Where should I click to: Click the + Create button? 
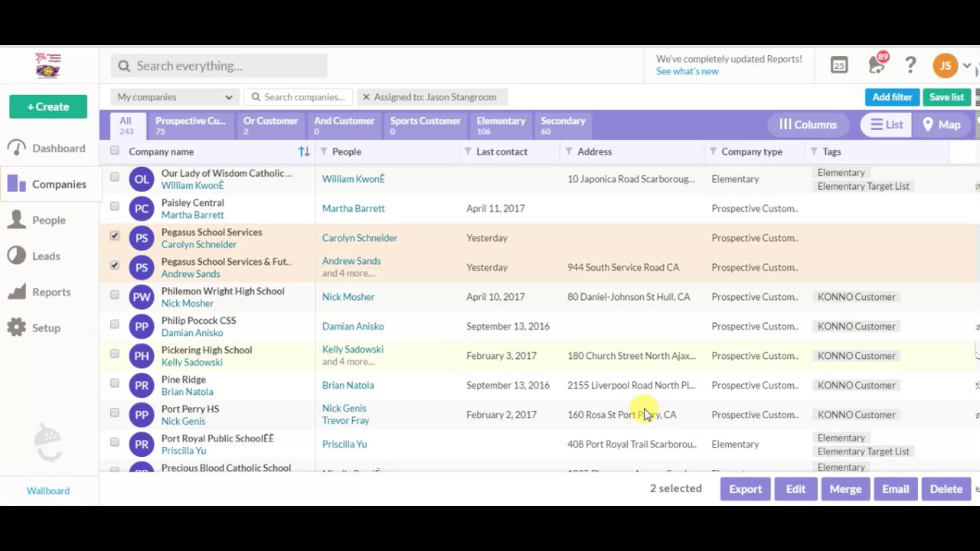pyautogui.click(x=48, y=106)
